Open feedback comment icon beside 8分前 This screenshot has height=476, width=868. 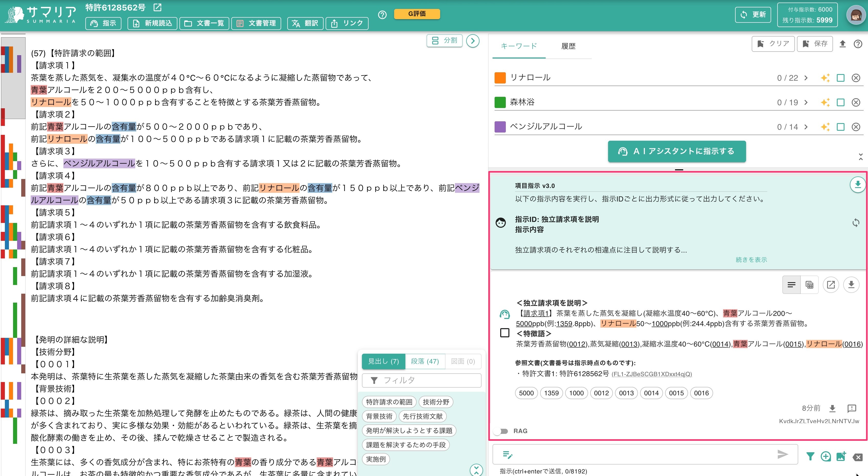click(851, 408)
